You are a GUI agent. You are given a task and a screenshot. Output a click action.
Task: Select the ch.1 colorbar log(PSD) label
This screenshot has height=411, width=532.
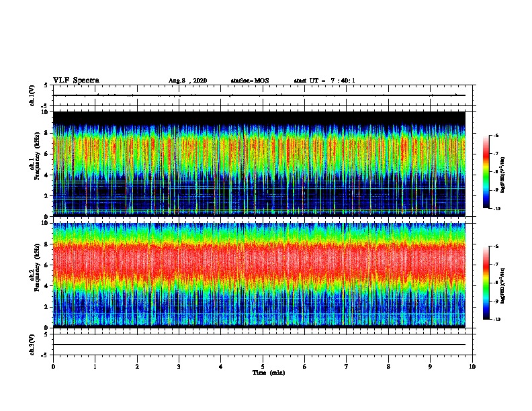pyautogui.click(x=503, y=175)
